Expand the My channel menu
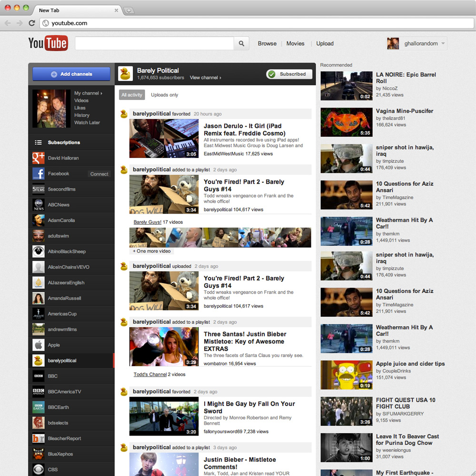 point(88,93)
